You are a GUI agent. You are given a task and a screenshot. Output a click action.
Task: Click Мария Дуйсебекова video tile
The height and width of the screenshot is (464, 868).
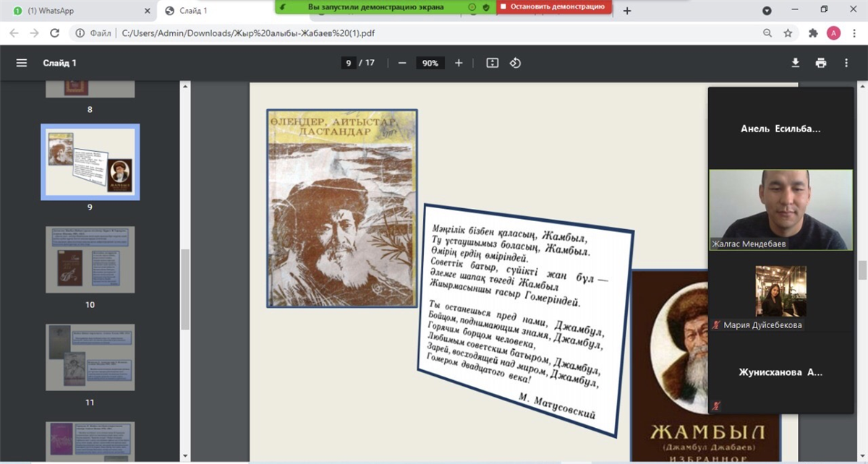pos(780,291)
